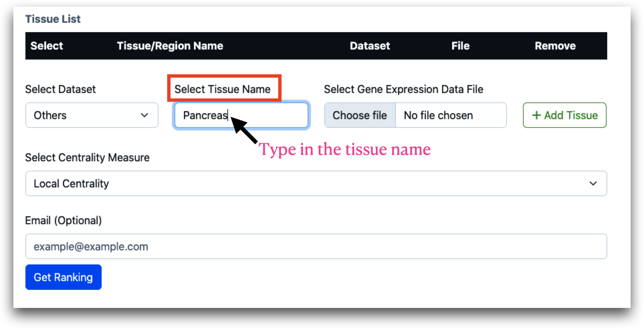The image size is (644, 328).
Task: Click the Dataset column header
Action: (370, 46)
